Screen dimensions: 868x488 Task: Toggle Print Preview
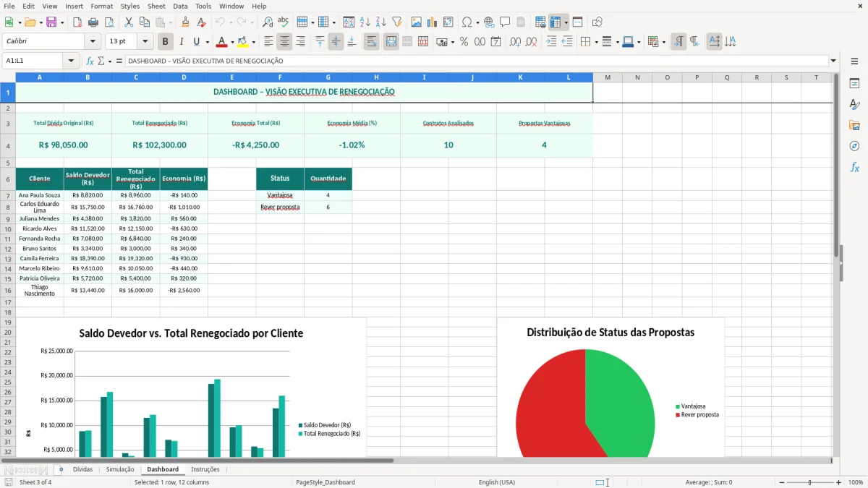pos(109,22)
